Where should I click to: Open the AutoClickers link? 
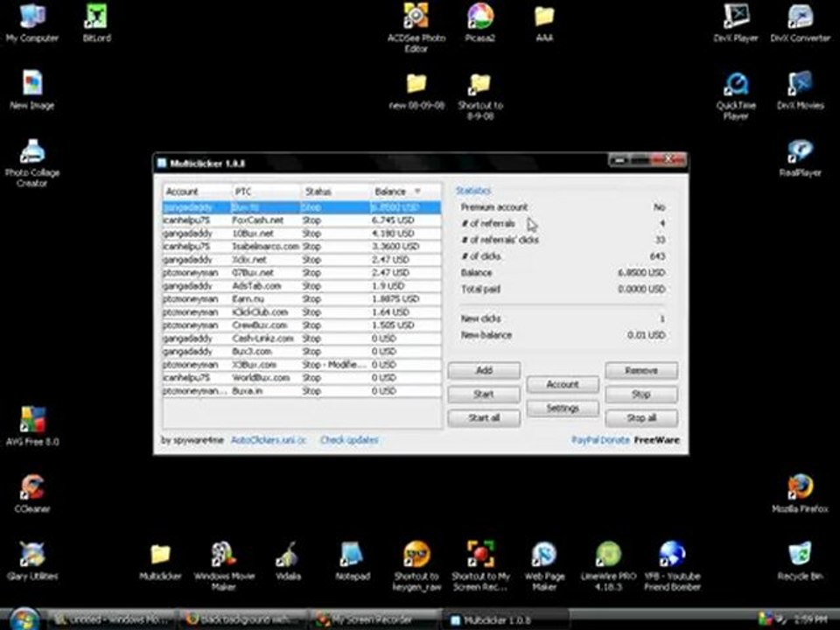[268, 440]
